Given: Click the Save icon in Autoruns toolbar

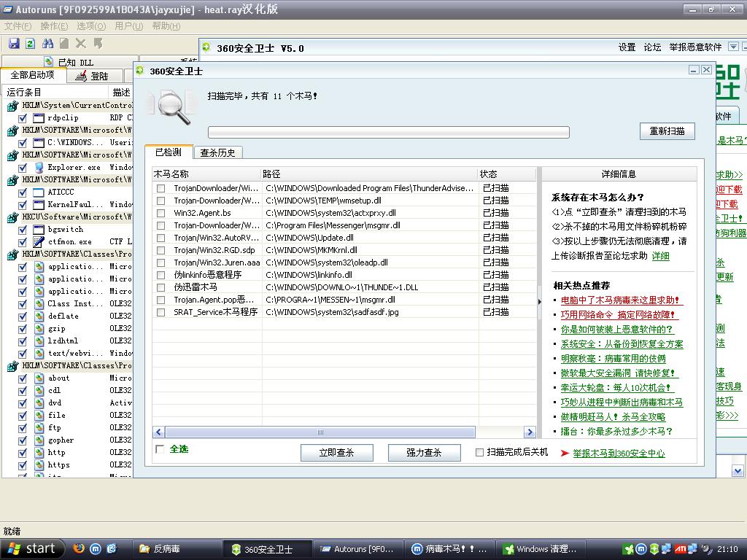Looking at the screenshot, I should 15,44.
